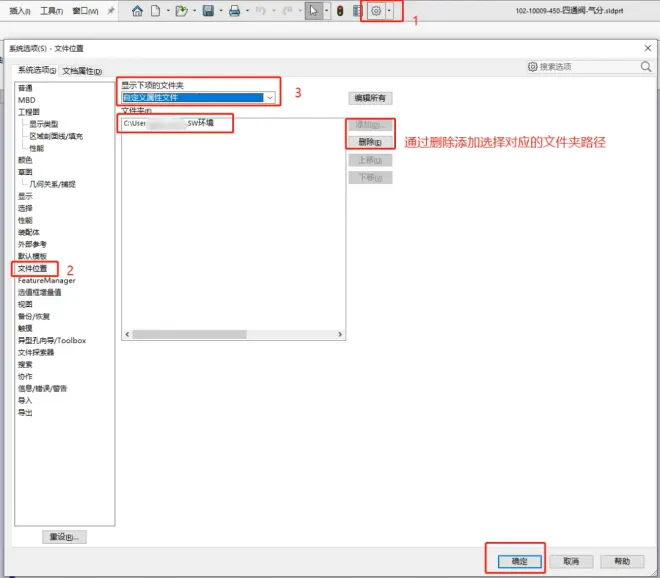Image resolution: width=660 pixels, height=578 pixels.
Task: Select 文件位置 in the options tree
Action: coord(32,268)
